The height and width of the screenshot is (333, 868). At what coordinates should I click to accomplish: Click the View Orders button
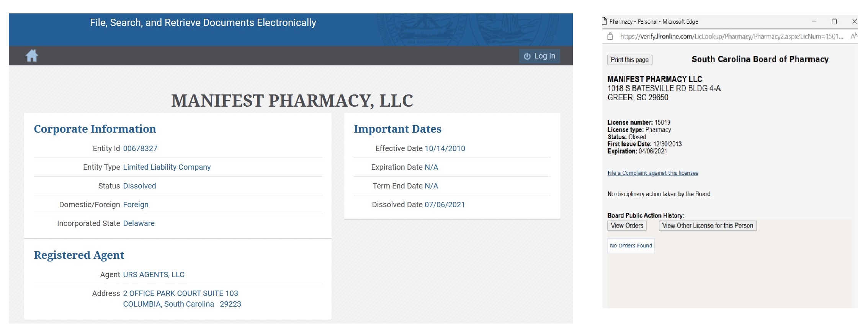click(627, 226)
